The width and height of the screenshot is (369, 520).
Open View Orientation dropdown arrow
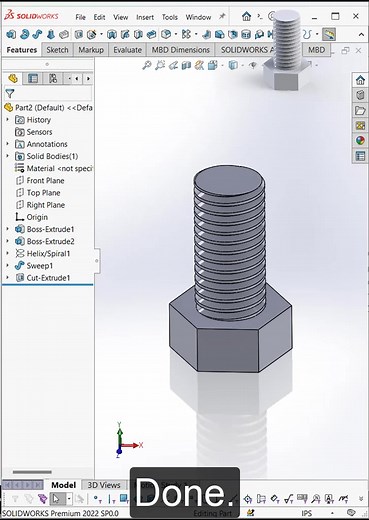coord(223,65)
